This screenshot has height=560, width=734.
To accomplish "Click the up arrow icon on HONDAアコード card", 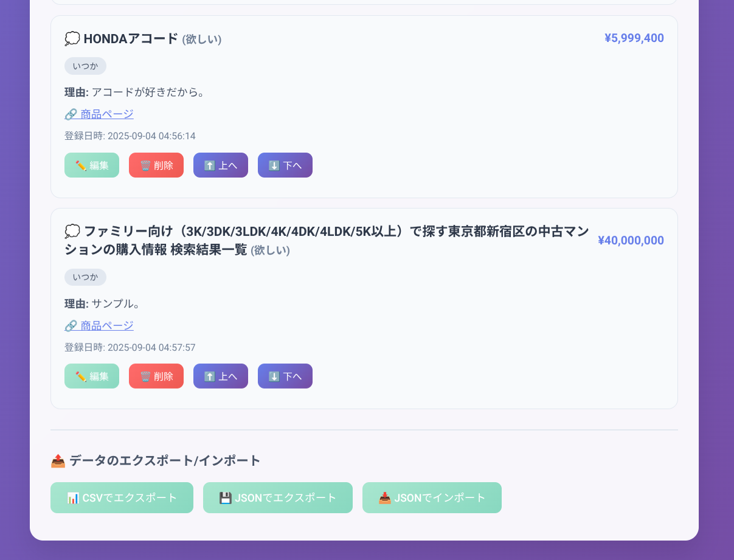I will 209,165.
